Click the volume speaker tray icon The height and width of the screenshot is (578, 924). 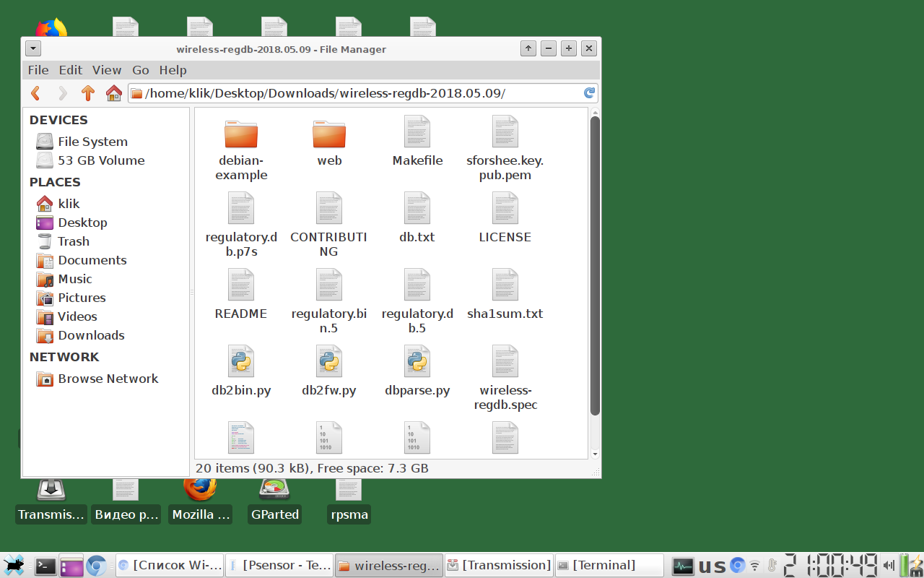click(889, 565)
